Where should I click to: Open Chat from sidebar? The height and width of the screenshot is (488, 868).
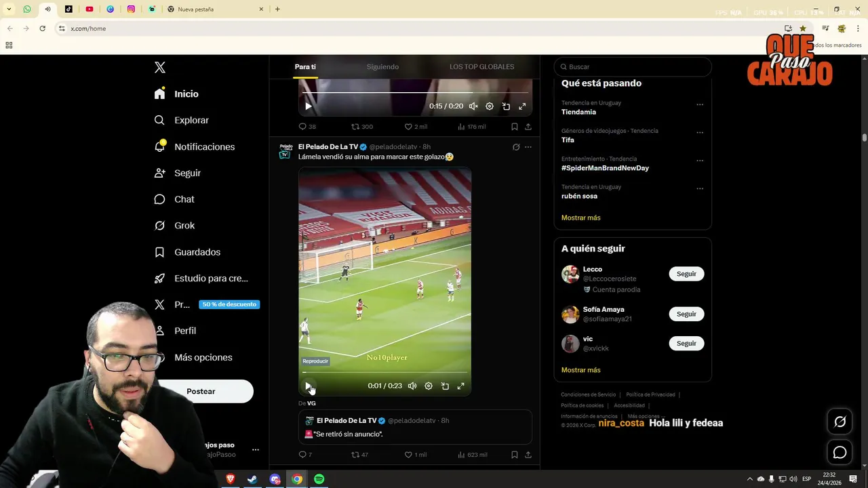pyautogui.click(x=174, y=199)
